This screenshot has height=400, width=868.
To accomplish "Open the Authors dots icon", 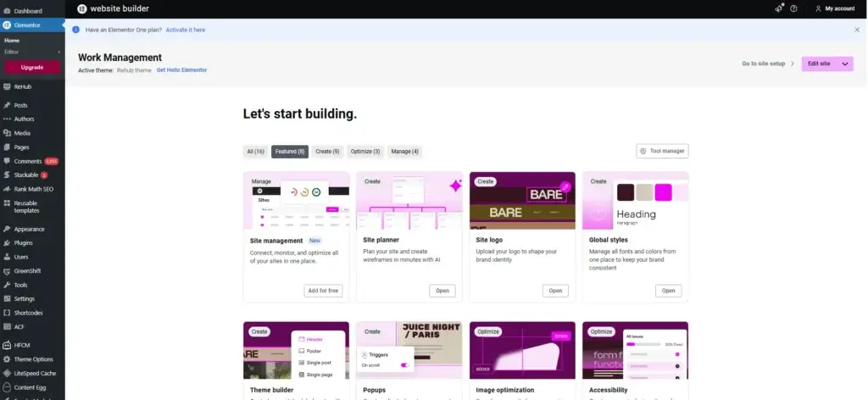I will click(x=7, y=119).
